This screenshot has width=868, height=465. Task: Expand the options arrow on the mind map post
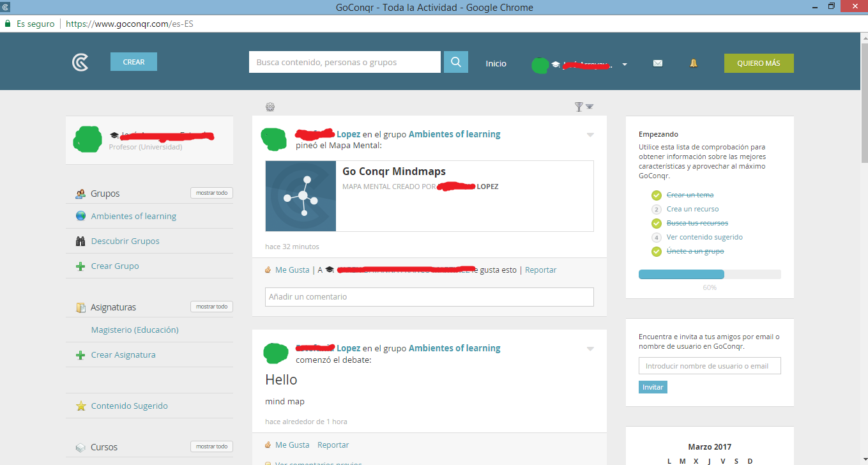click(x=590, y=135)
